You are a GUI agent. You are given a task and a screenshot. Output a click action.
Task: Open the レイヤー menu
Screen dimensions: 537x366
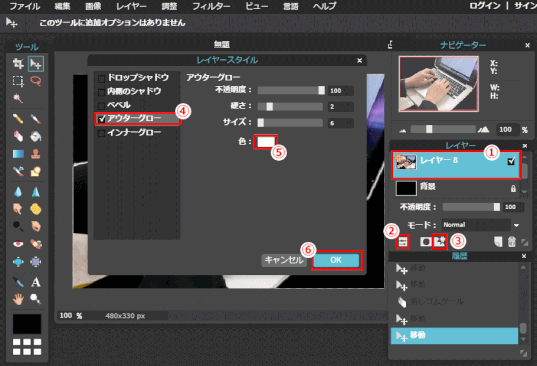131,6
